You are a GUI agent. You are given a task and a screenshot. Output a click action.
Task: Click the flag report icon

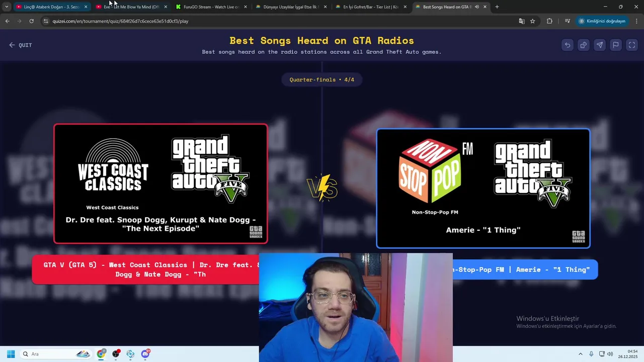click(x=616, y=45)
